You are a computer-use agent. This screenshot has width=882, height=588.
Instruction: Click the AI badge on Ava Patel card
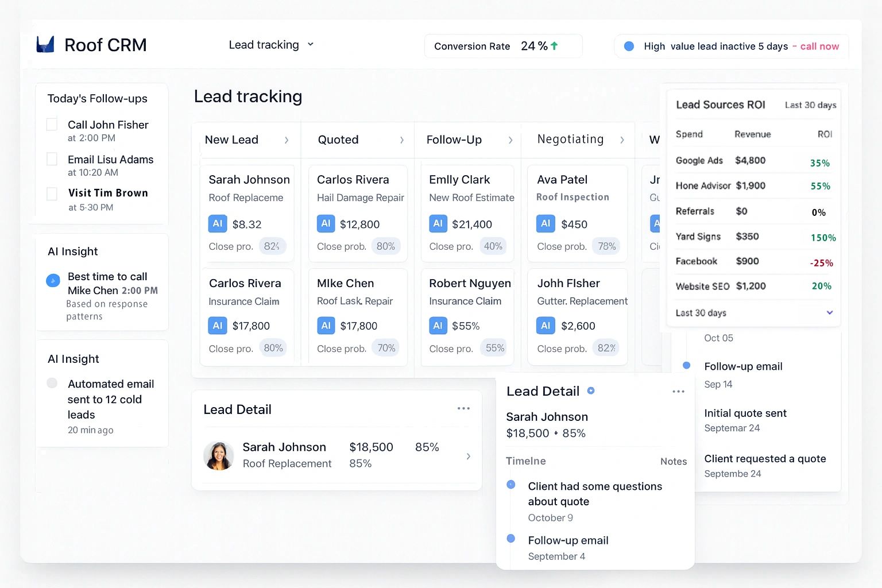coord(546,223)
